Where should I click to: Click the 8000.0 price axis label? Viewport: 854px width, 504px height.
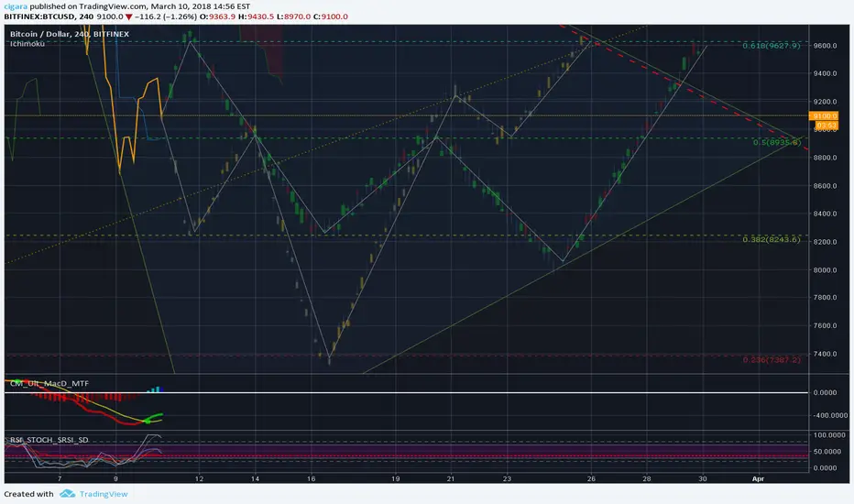[x=825, y=270]
